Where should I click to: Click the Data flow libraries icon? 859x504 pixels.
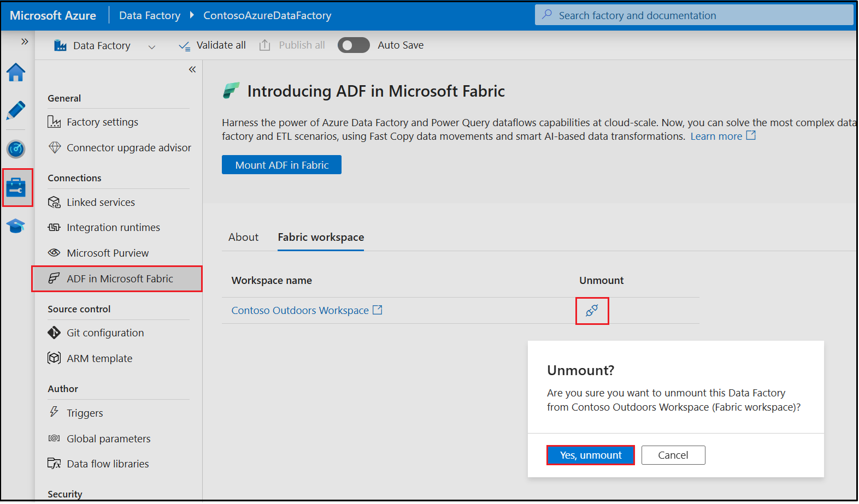point(54,464)
